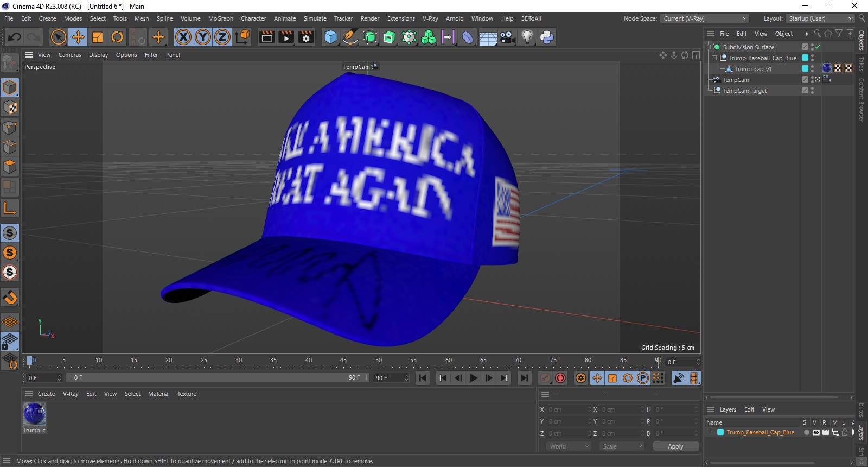This screenshot has height=467, width=868.
Task: Render to Picture Viewer
Action: [x=286, y=37]
